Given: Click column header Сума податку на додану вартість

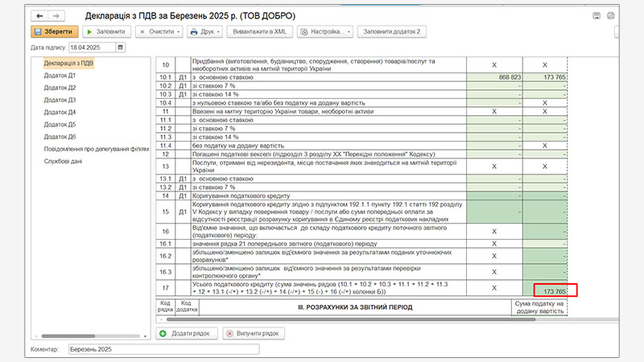Looking at the screenshot, I should pyautogui.click(x=539, y=307).
